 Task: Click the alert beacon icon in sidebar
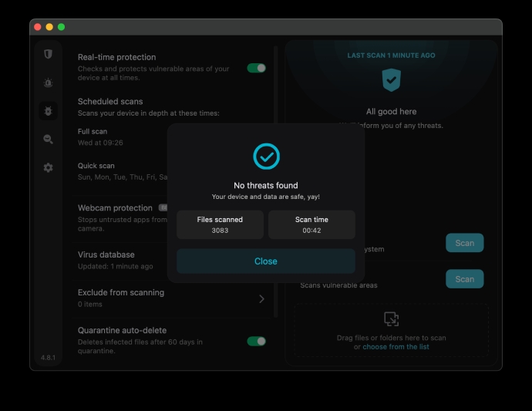point(48,83)
